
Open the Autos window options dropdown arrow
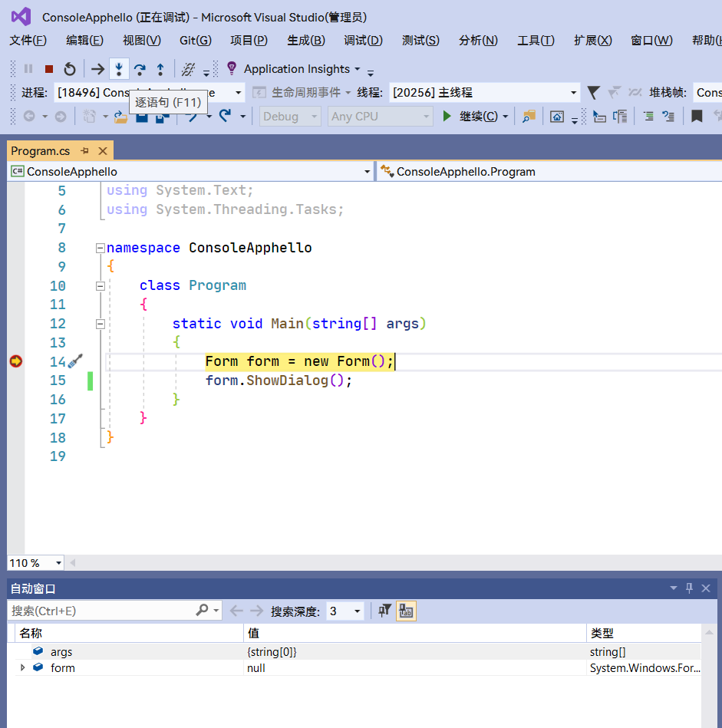(x=673, y=588)
